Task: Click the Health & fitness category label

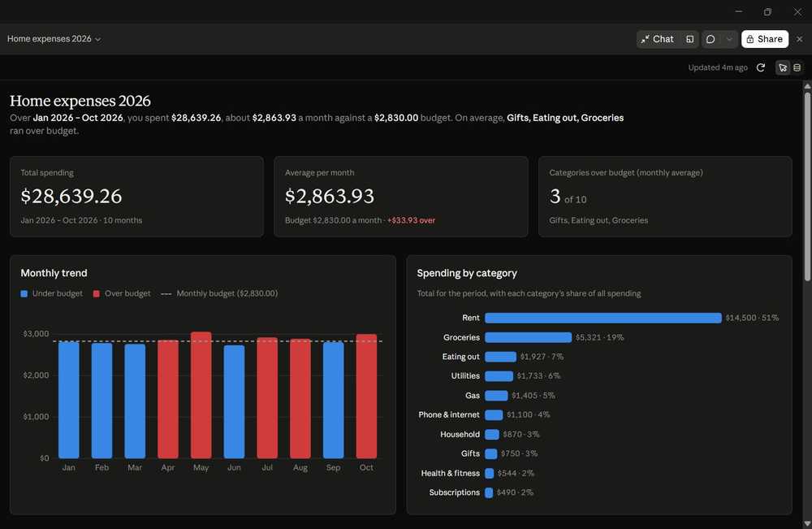Action: [450, 473]
